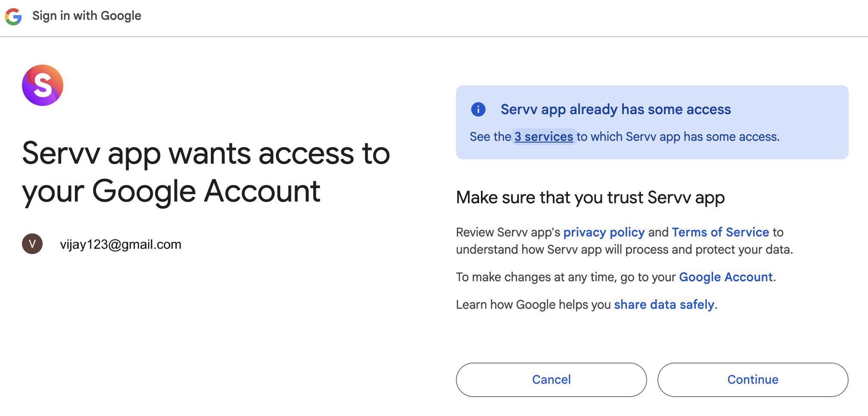Click the vijay123@gmail.com account email
Screen dimensions: 868x416
[121, 245]
